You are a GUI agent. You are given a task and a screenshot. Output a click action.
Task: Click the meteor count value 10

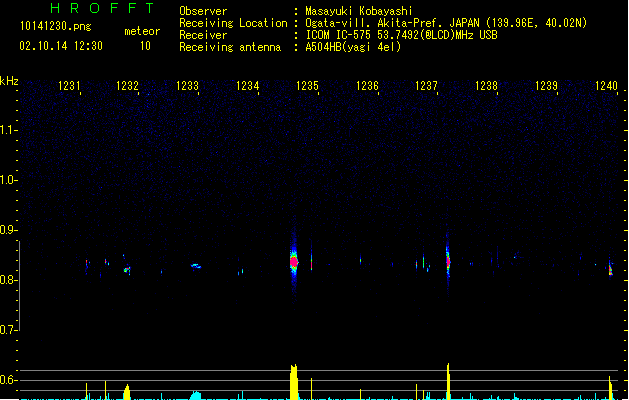(x=145, y=46)
